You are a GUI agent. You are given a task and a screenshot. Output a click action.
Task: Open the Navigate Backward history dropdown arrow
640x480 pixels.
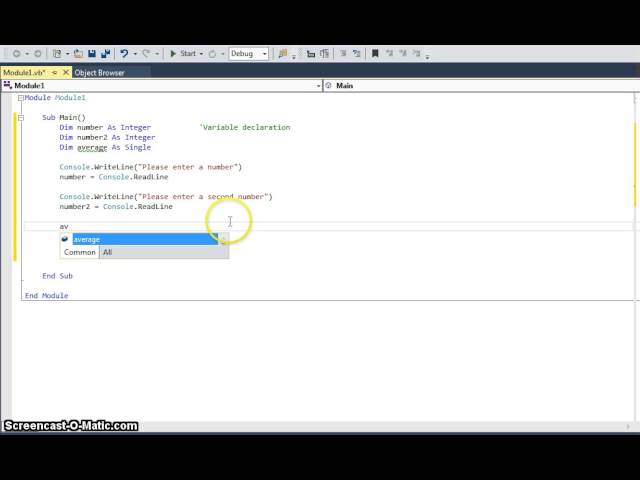pos(27,53)
